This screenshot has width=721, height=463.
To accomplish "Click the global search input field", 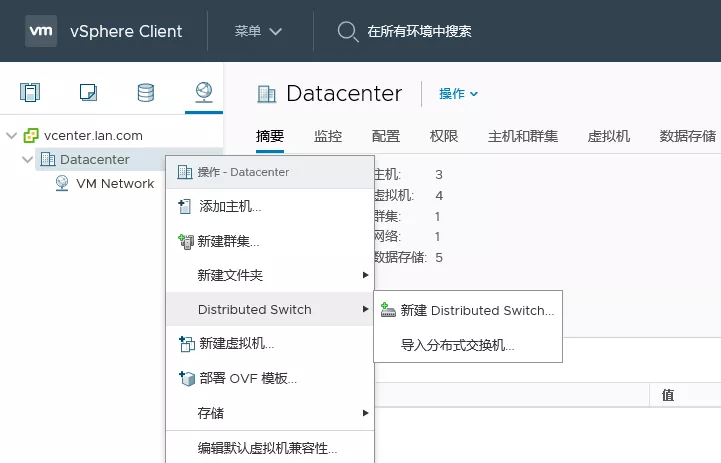I will click(500, 31).
